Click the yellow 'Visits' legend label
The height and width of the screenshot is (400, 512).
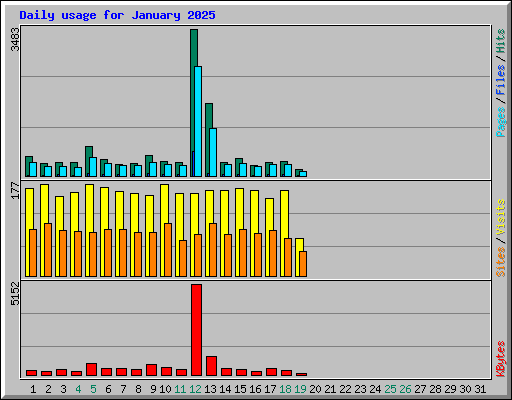pos(500,218)
